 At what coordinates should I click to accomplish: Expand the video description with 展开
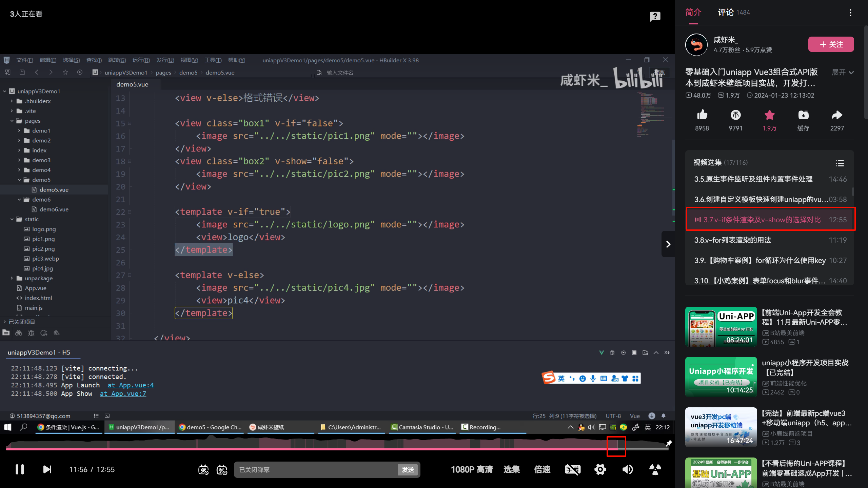click(x=843, y=72)
